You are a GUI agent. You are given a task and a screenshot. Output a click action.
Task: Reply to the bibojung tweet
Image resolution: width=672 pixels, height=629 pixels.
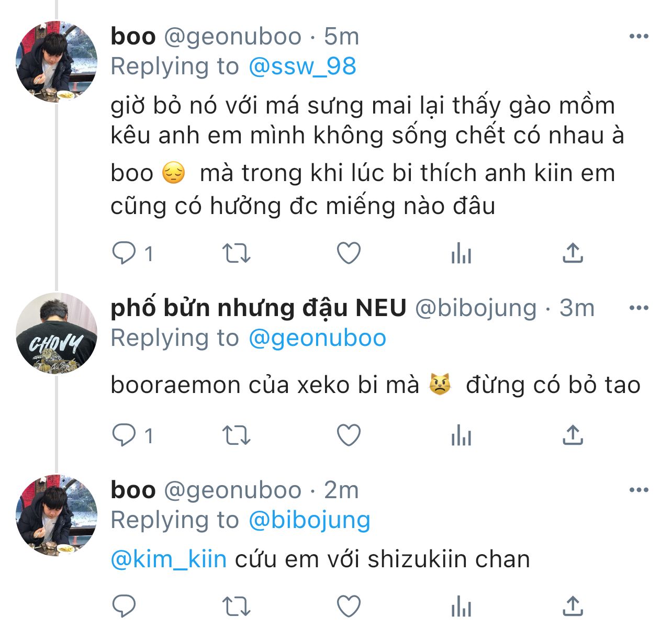[x=125, y=435]
